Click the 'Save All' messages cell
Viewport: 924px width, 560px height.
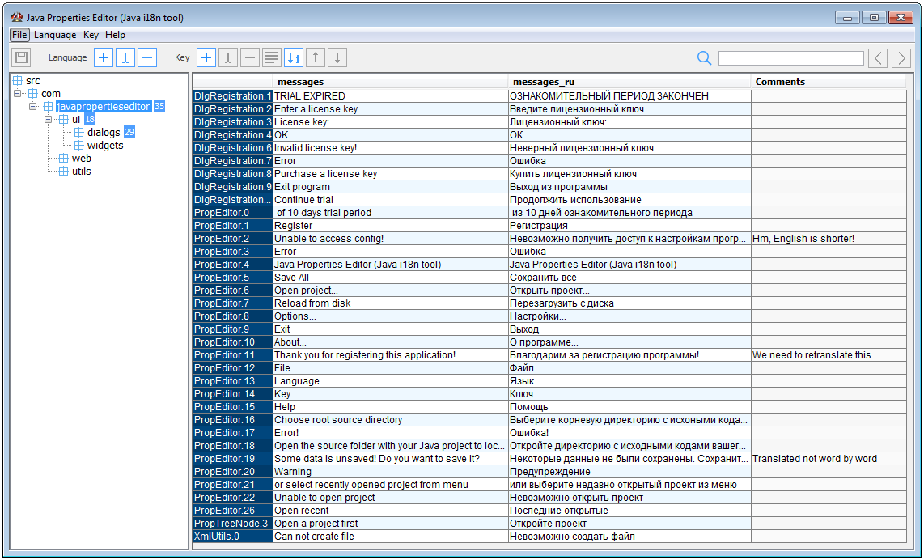coord(390,278)
